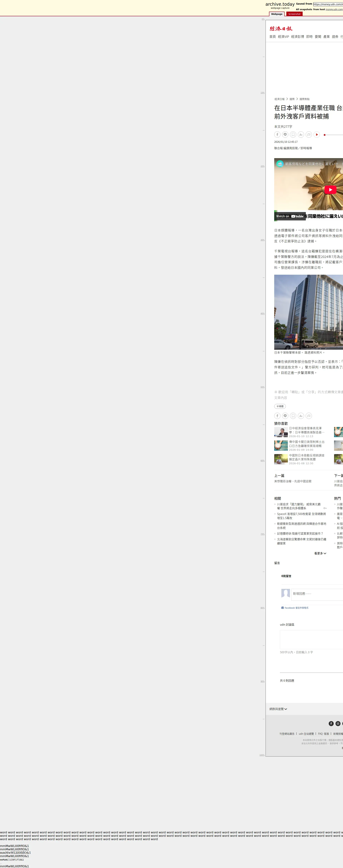
Task: Click the Instagram icon in footer
Action: [338, 723]
